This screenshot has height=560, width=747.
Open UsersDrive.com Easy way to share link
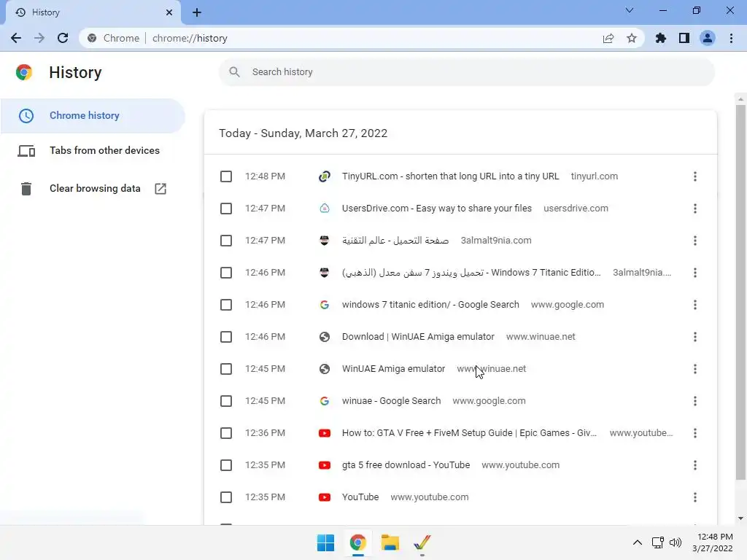tap(436, 208)
